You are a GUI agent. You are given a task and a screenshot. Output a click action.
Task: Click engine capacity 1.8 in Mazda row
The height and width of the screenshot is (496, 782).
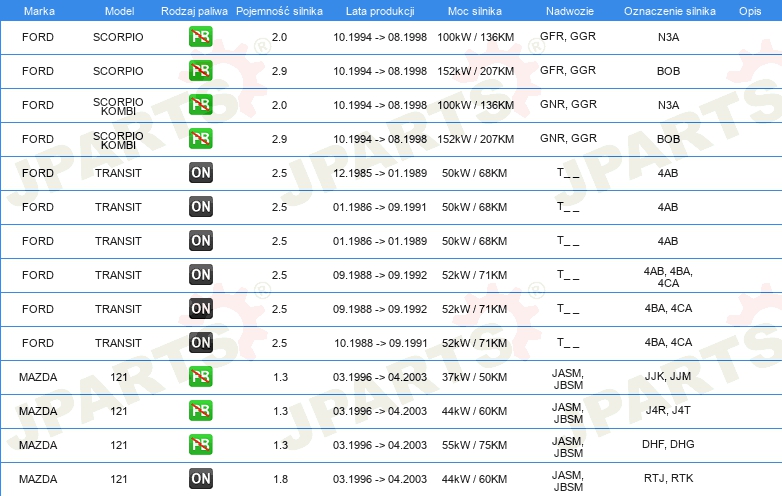[x=280, y=479]
